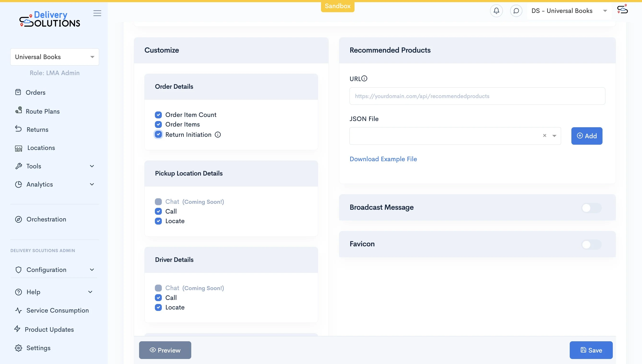The width and height of the screenshot is (642, 364).
Task: Open Service Consumption page
Action: click(x=57, y=310)
